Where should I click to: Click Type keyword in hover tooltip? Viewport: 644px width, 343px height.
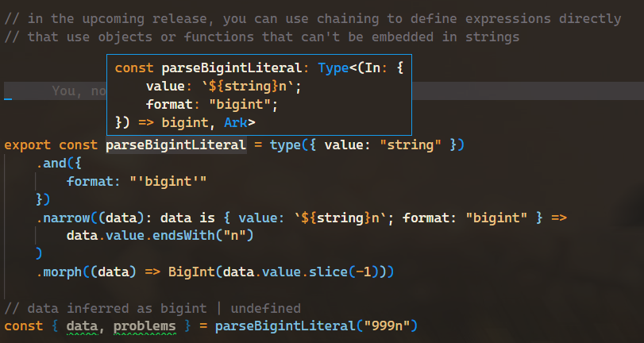[x=333, y=67]
